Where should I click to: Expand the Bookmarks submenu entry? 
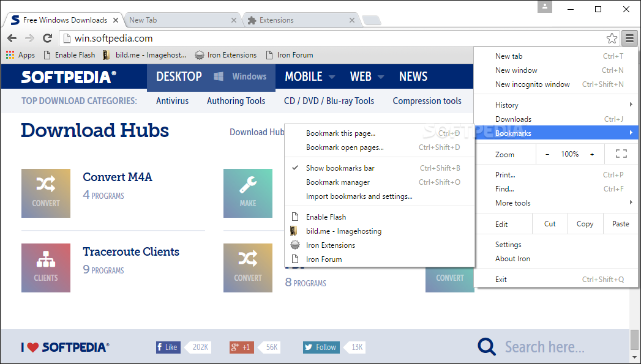557,133
